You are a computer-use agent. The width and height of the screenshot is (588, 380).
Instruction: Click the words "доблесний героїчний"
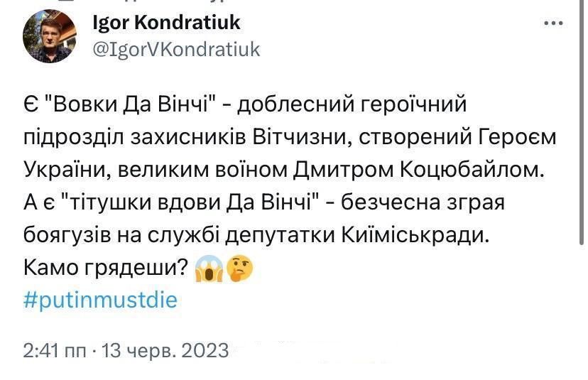click(354, 106)
